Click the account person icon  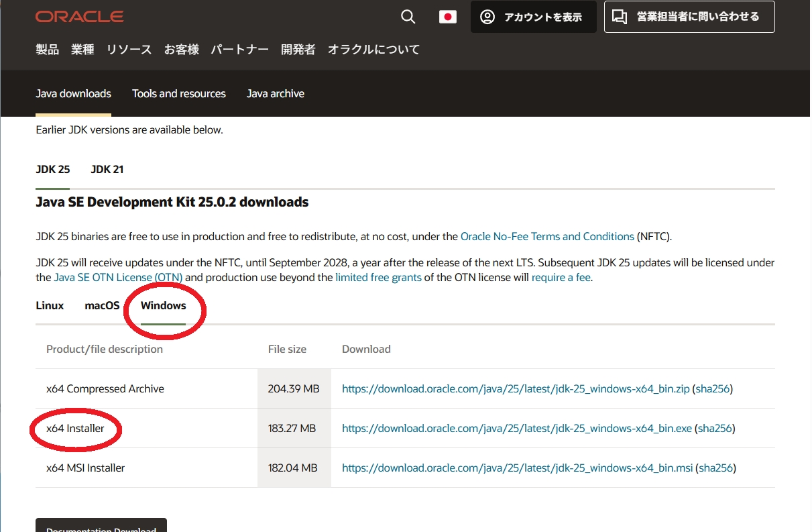click(x=489, y=16)
